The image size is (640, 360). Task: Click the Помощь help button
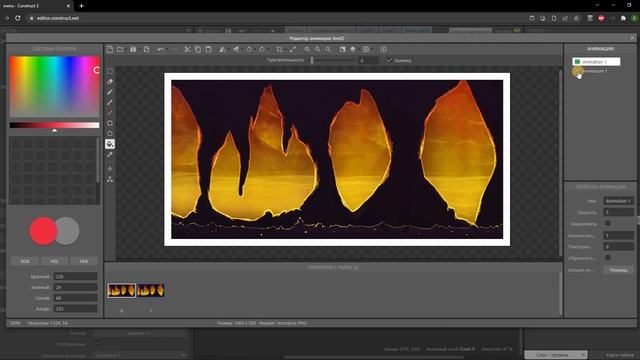click(618, 270)
